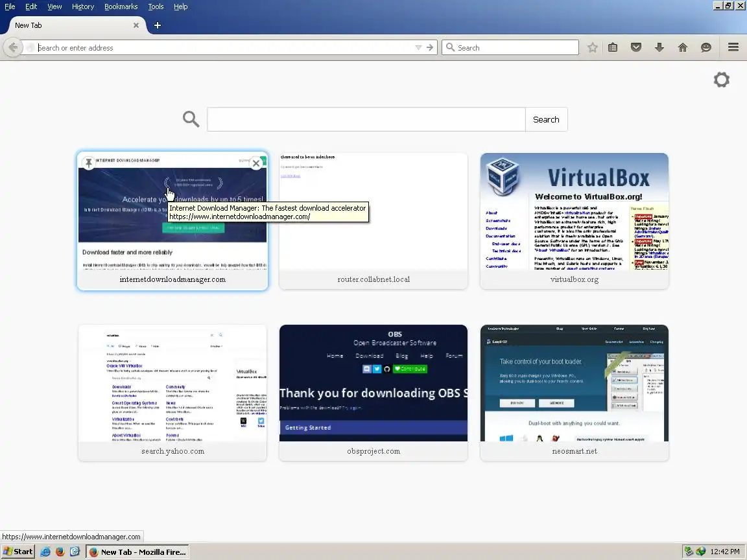Image resolution: width=747 pixels, height=560 pixels.
Task: Show bookmarks list icon
Action: (x=613, y=47)
